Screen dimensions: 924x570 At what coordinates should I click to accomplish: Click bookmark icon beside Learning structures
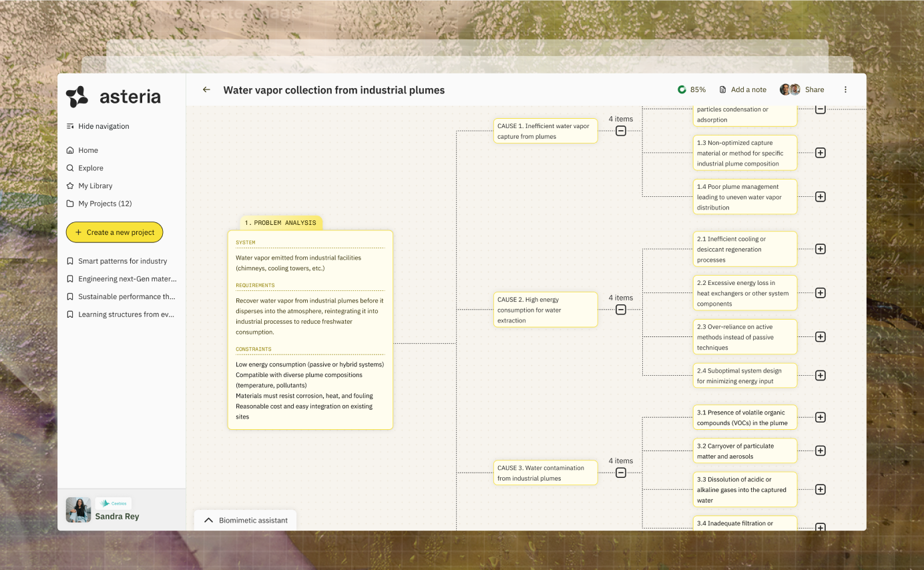pos(70,314)
